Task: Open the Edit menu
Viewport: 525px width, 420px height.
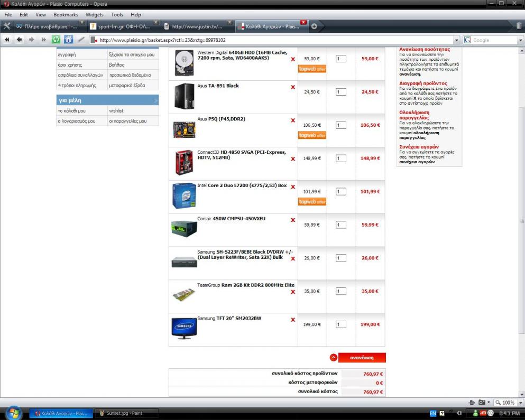Action: pos(23,15)
